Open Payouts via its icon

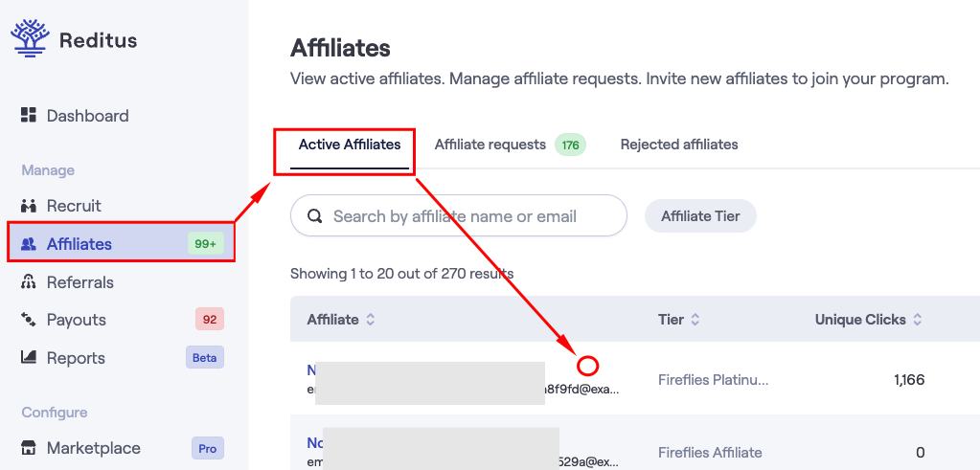click(29, 320)
